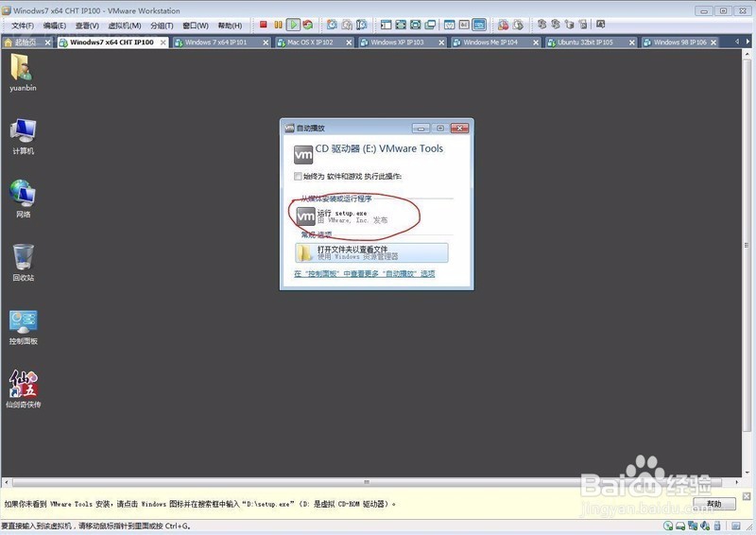The height and width of the screenshot is (535, 756).
Task: Open the control panel AutoPlay options link
Action: click(365, 273)
